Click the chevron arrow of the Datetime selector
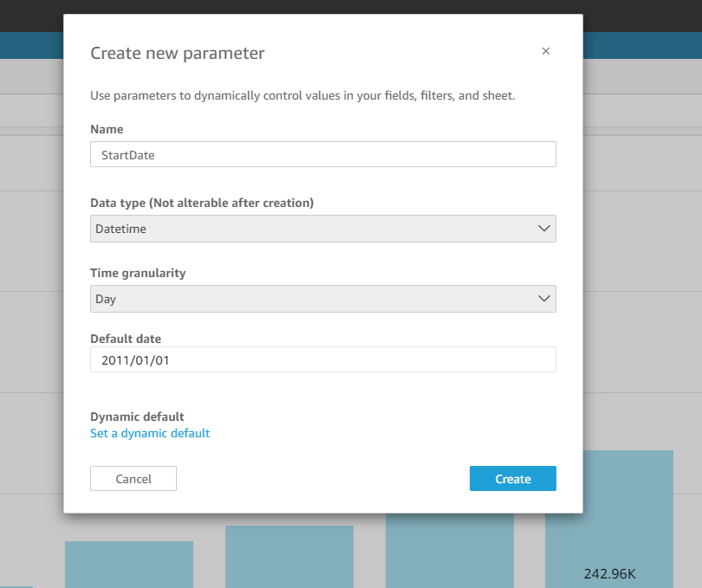 click(544, 229)
